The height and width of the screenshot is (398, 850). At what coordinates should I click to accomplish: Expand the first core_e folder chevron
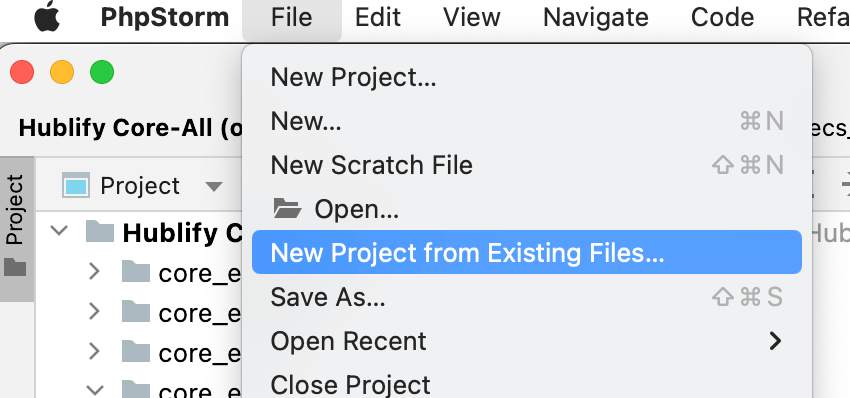pos(94,271)
